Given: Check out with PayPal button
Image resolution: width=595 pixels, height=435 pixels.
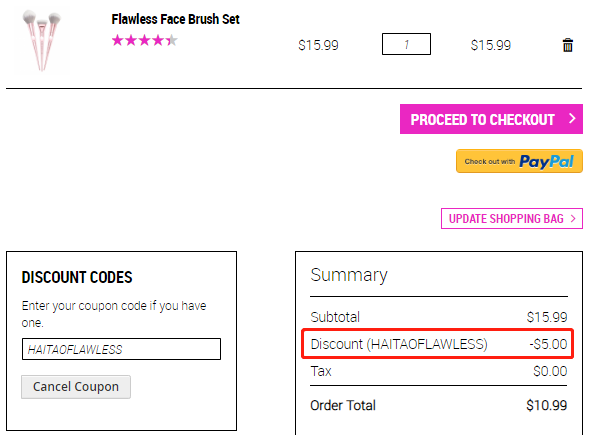Looking at the screenshot, I should [x=519, y=161].
